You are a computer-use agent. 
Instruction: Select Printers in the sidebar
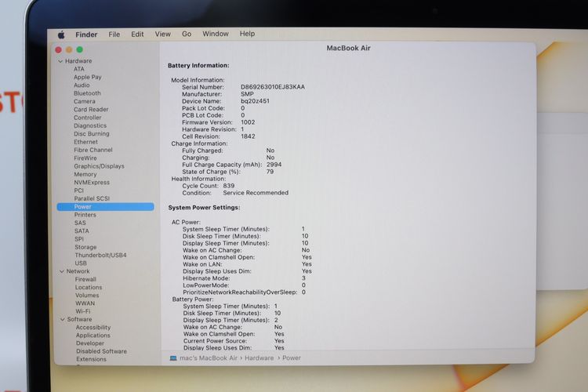85,215
